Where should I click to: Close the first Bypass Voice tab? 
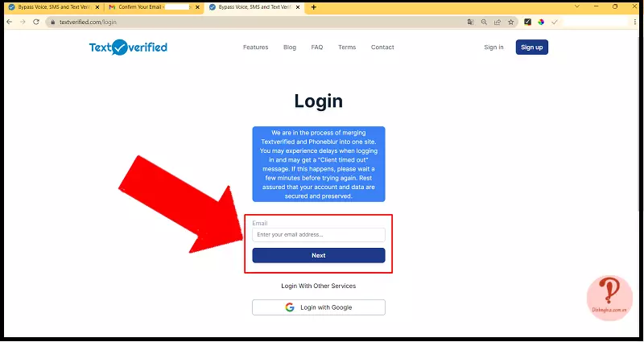coord(97,7)
